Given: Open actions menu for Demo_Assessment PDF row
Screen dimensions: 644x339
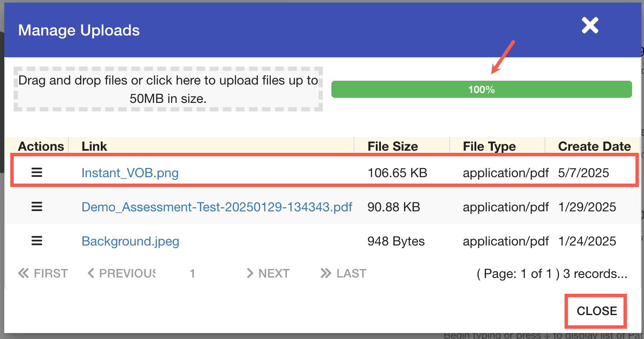Looking at the screenshot, I should [x=37, y=207].
